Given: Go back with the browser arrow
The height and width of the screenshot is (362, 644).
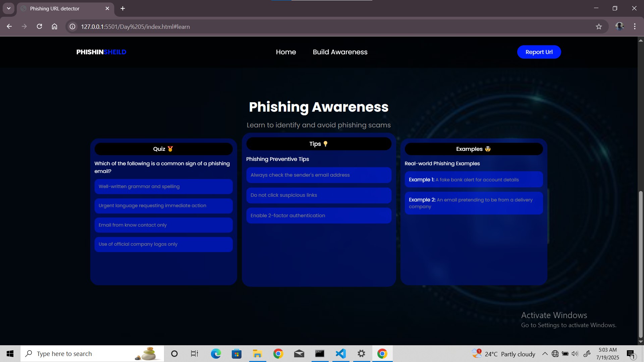Looking at the screenshot, I should [x=9, y=26].
